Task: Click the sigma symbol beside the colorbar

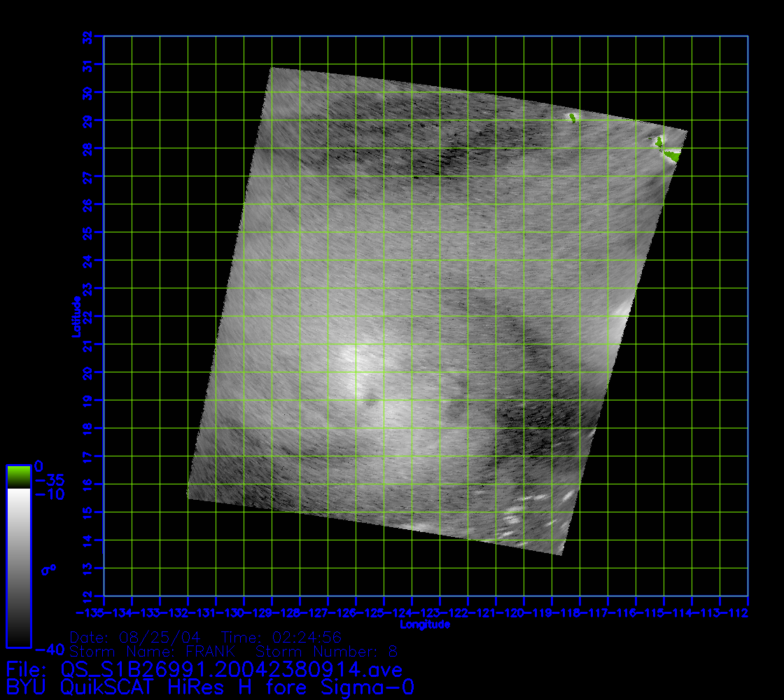Action: (48, 570)
